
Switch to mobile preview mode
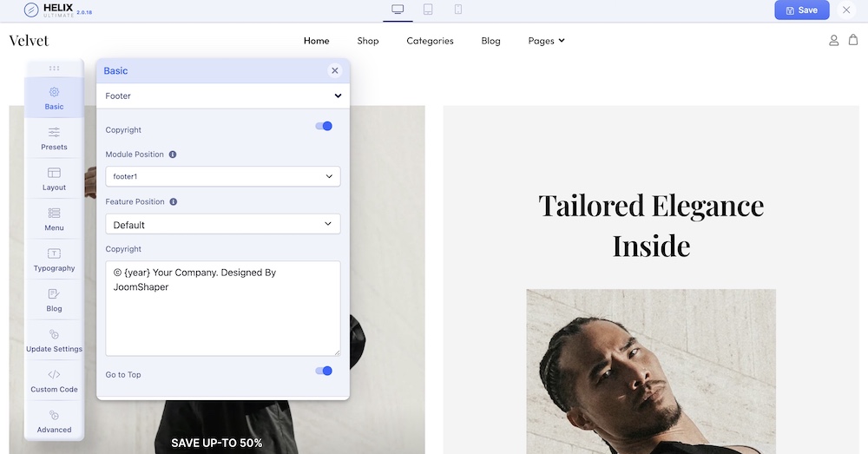pos(457,10)
